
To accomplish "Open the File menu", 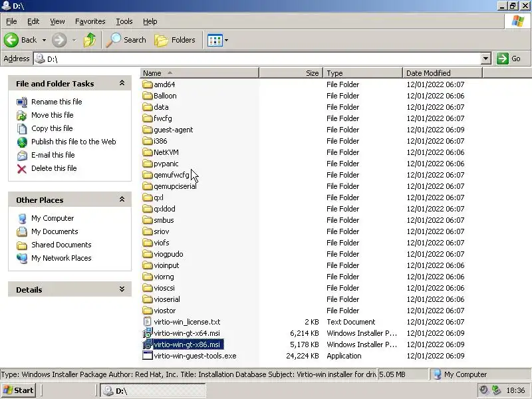I will [11, 21].
